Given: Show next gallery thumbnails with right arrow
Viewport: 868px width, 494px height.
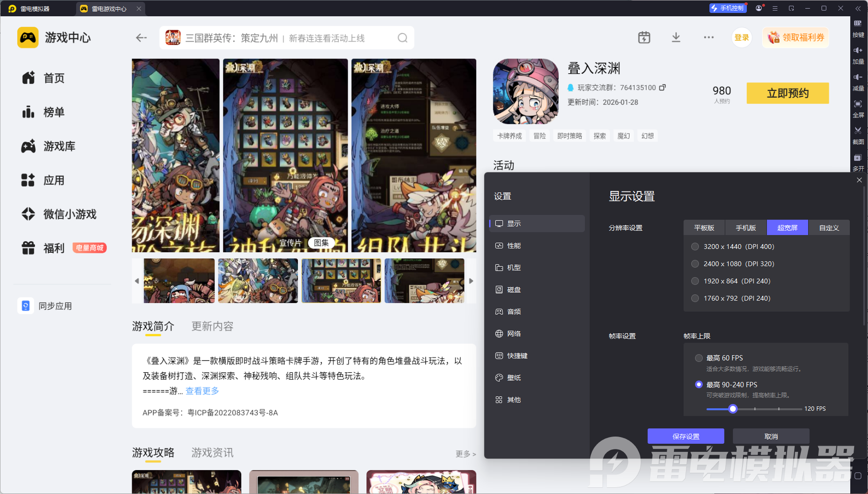Looking at the screenshot, I should 471,281.
